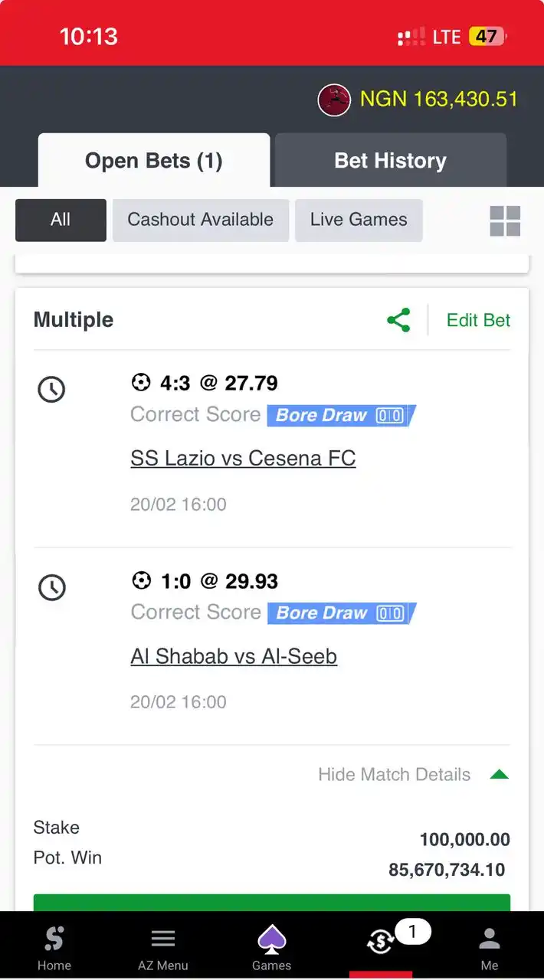Select the Open Bets (1) tab

coord(154,161)
